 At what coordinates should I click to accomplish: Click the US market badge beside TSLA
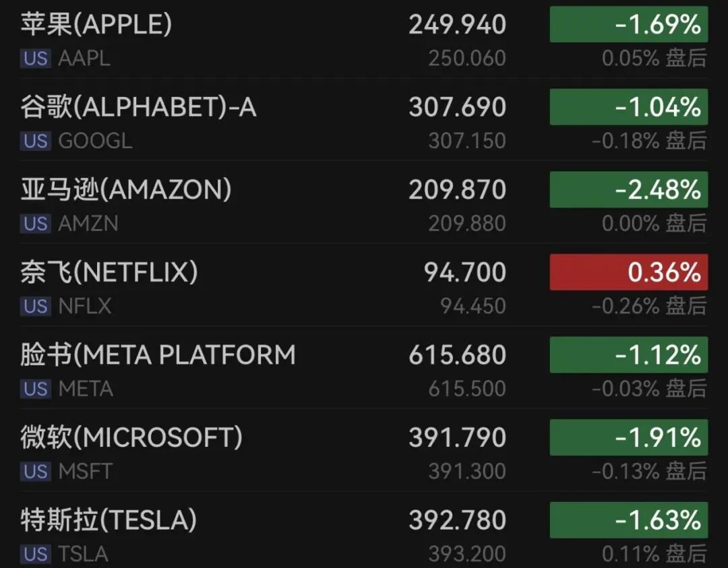(x=36, y=555)
